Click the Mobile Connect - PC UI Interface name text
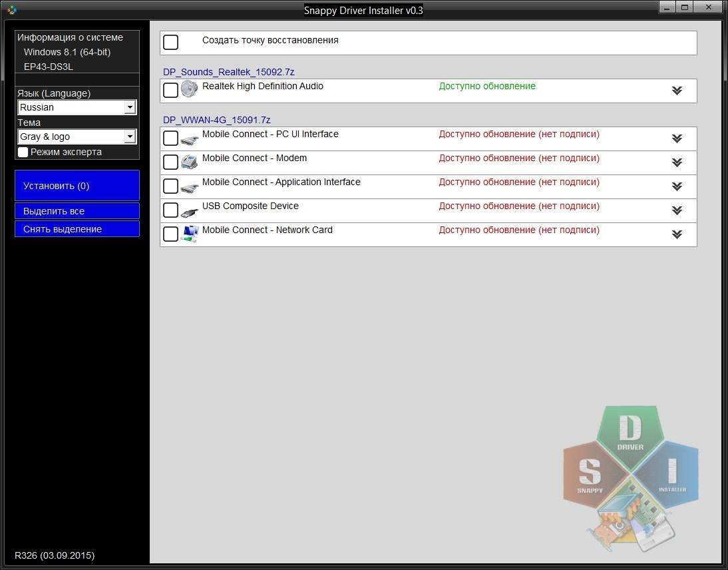Image resolution: width=728 pixels, height=570 pixels. coord(270,134)
